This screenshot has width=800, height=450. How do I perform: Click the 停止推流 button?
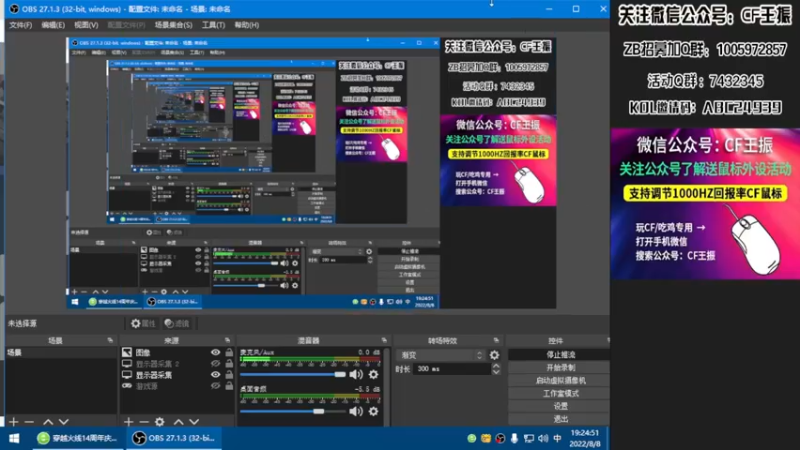559,355
